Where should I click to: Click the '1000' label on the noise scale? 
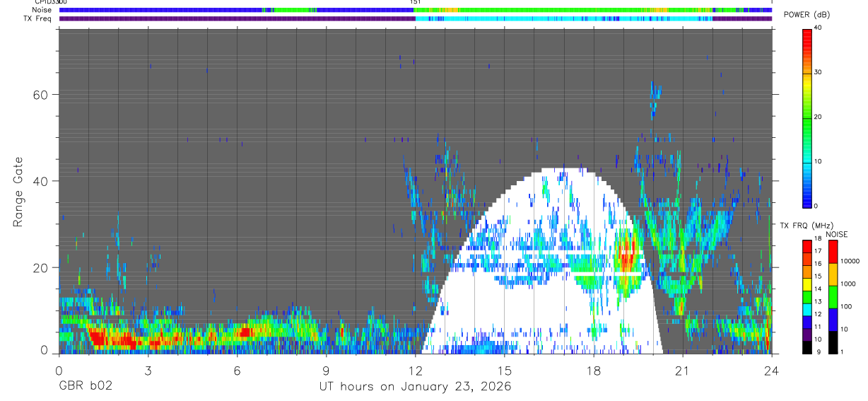(849, 284)
